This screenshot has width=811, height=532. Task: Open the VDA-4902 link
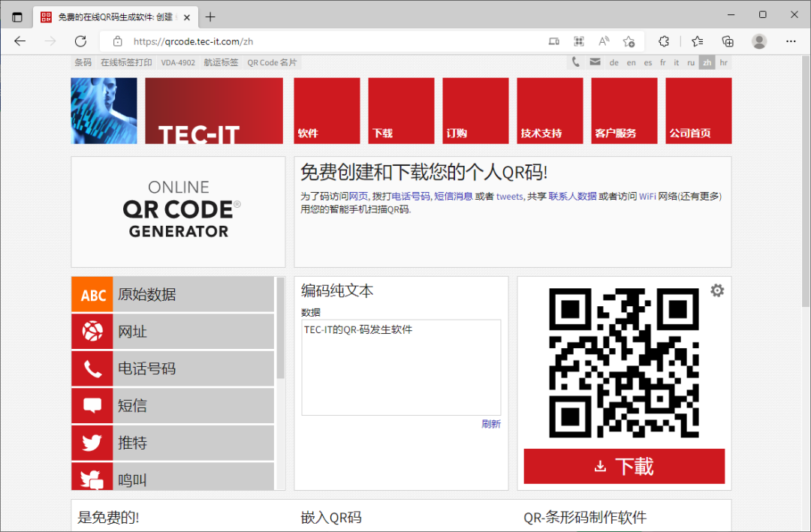pos(178,62)
